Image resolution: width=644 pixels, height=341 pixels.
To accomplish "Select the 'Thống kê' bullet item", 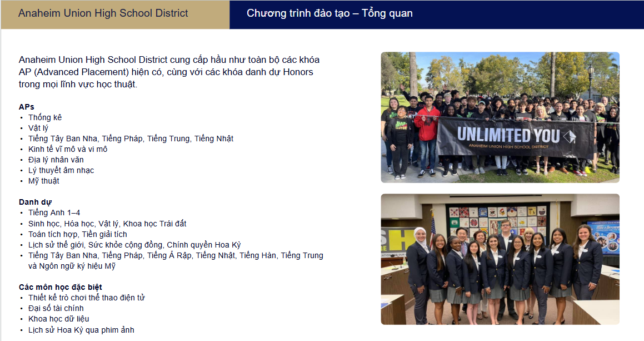I will pos(45,117).
